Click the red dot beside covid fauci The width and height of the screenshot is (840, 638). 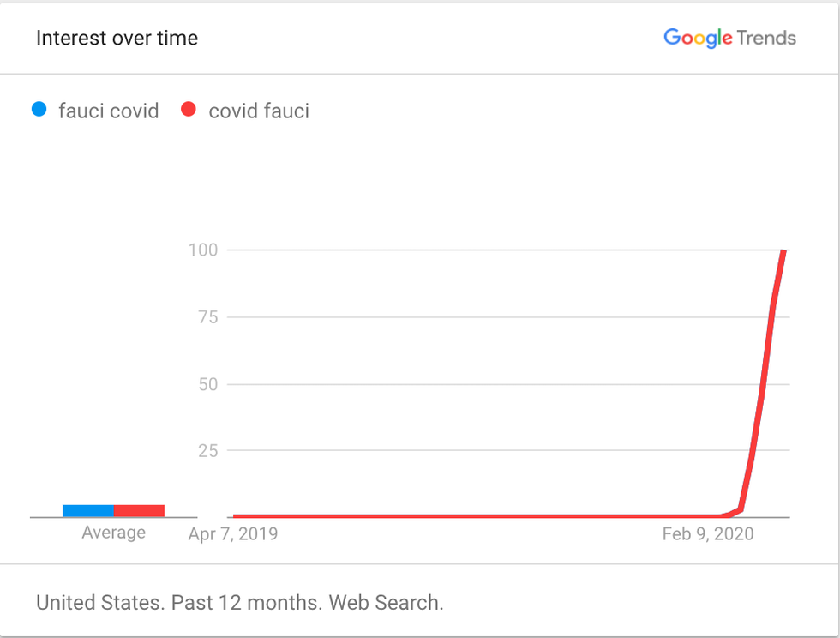189,110
